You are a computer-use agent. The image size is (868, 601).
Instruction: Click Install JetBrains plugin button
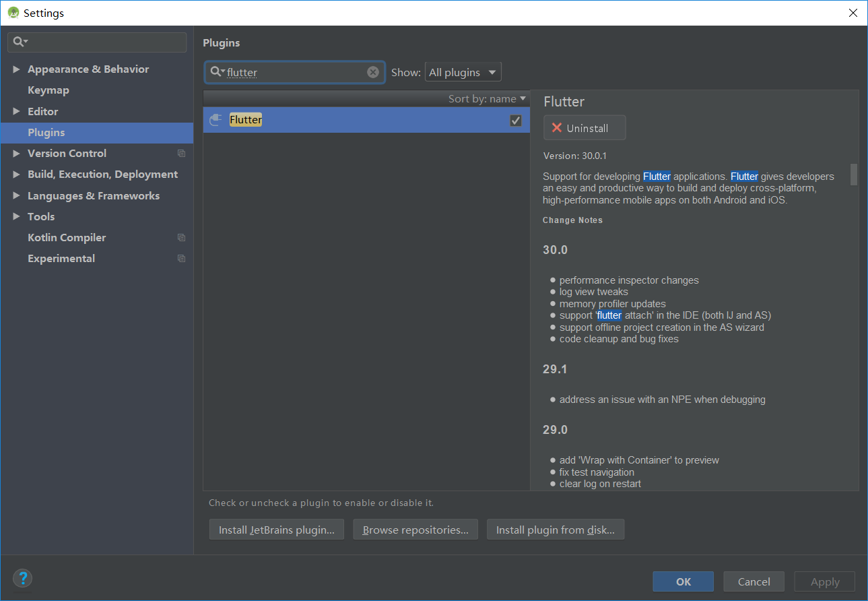pos(277,530)
